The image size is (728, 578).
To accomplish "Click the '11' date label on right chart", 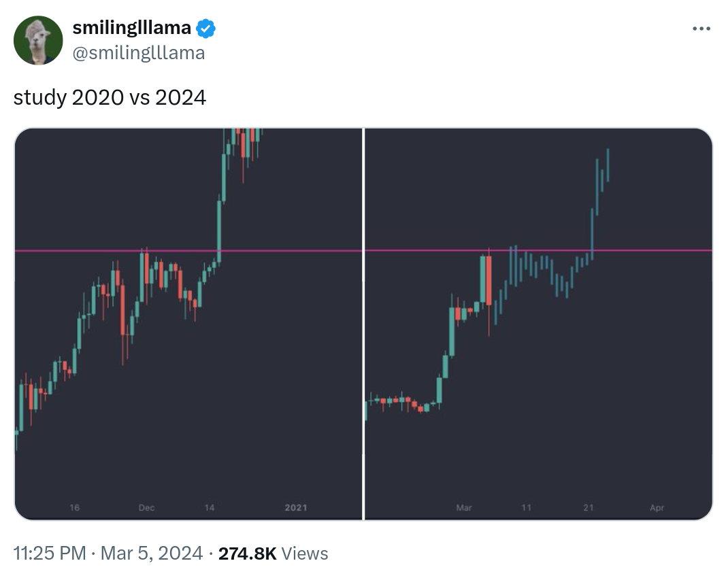I will point(526,507).
